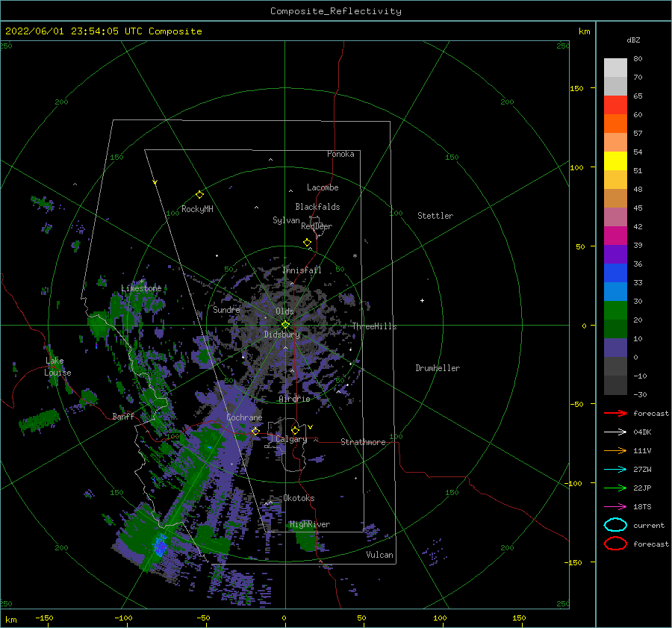
Task: Click the Sundre town label
Action: click(226, 309)
